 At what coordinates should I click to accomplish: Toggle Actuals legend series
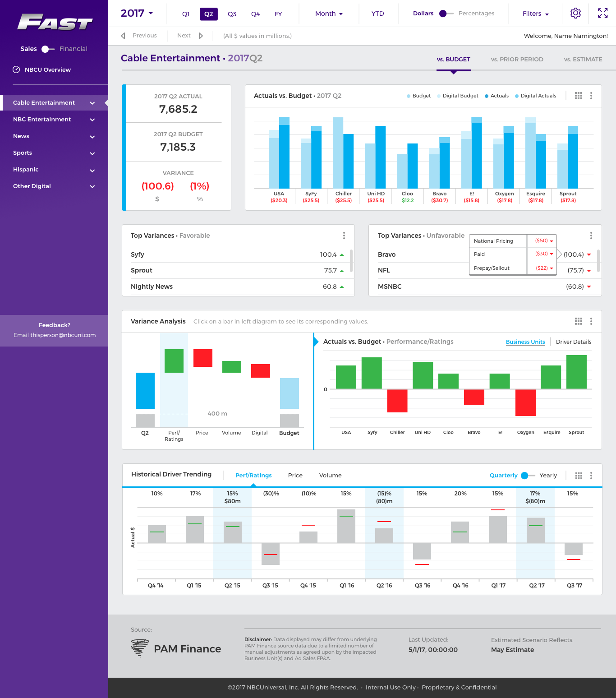coord(496,96)
